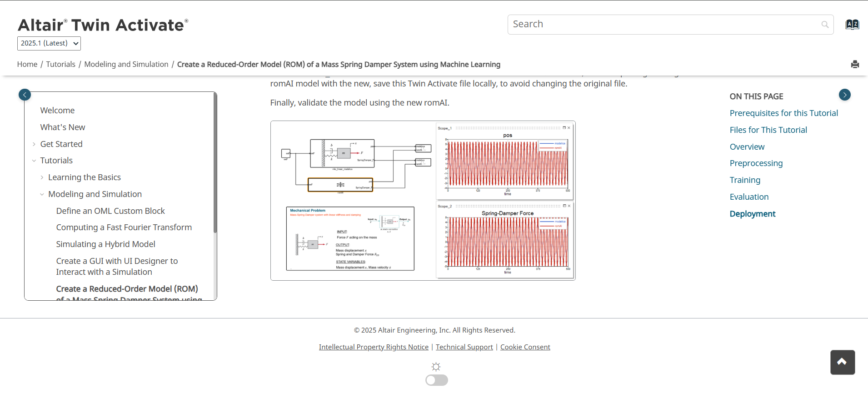Open the 2025.1 (Latest) version dropdown
Viewport: 868px width, 394px height.
[x=49, y=43]
